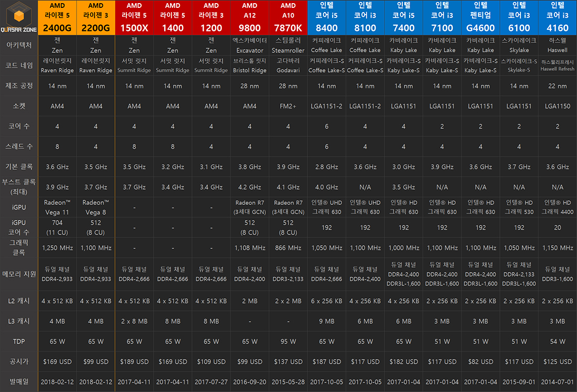Click the Radeon Vega 11 iGPU cell
This screenshot has height=392, width=577.
[x=57, y=207]
